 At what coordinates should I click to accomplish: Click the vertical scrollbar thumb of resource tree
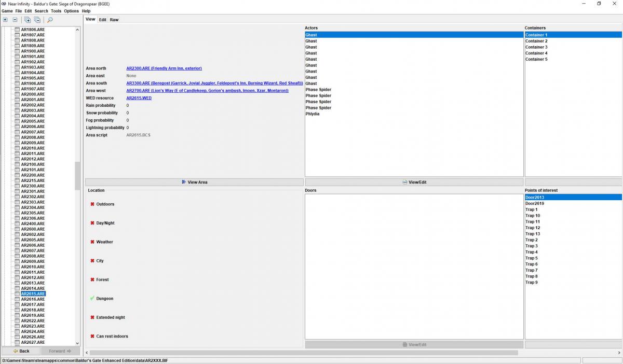tap(78, 176)
